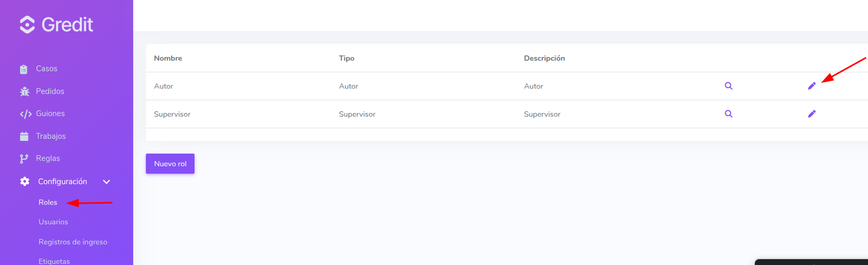Viewport: 868px width, 265px height.
Task: Open the Usuarios submenu item
Action: (x=53, y=222)
